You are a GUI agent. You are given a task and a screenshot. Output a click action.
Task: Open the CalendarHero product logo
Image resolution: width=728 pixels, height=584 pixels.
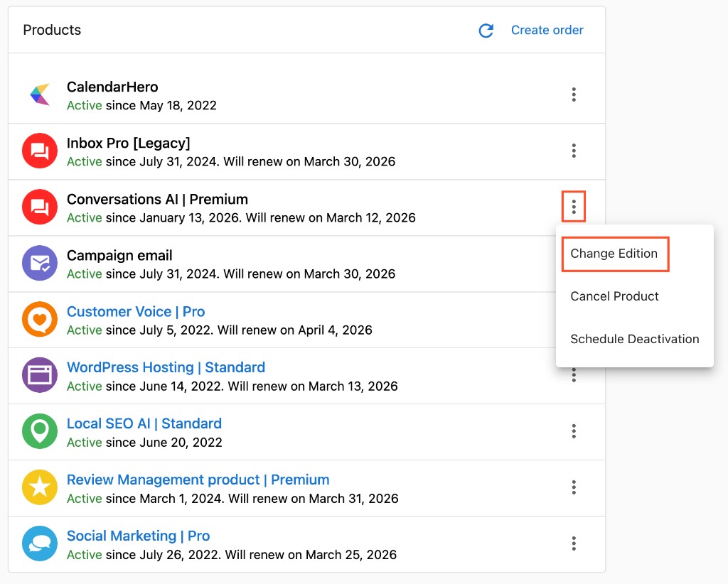tap(40, 94)
